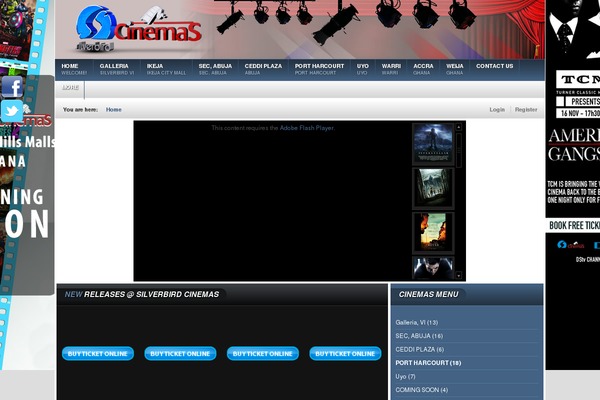Open the SEC, ABUJA menu item
Image resolution: width=600 pixels, height=400 pixels.
coord(215,69)
